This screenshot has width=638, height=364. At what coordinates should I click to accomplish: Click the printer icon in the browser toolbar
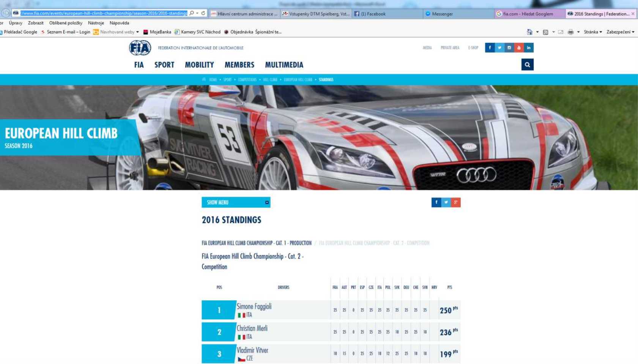(x=570, y=32)
